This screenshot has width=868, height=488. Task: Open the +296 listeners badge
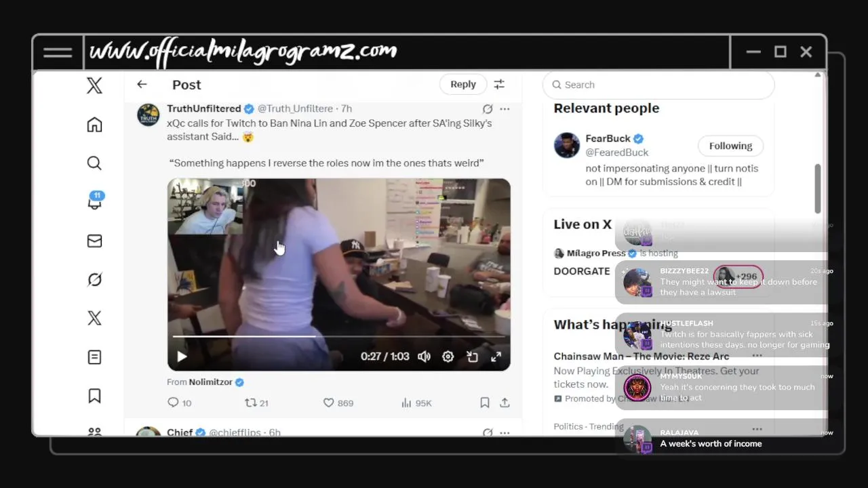pos(738,277)
